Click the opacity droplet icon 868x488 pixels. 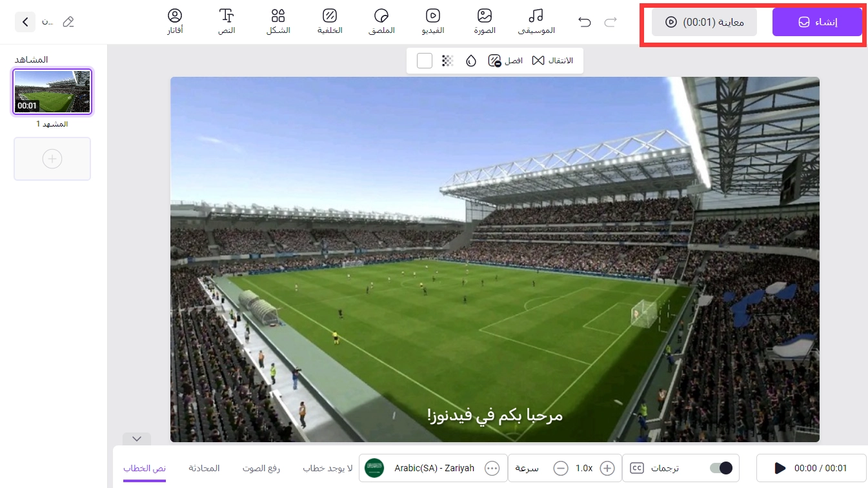tap(470, 61)
